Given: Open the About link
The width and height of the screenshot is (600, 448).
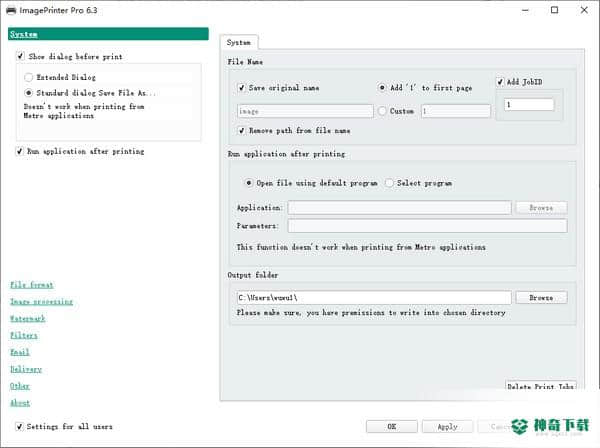Looking at the screenshot, I should pos(20,403).
